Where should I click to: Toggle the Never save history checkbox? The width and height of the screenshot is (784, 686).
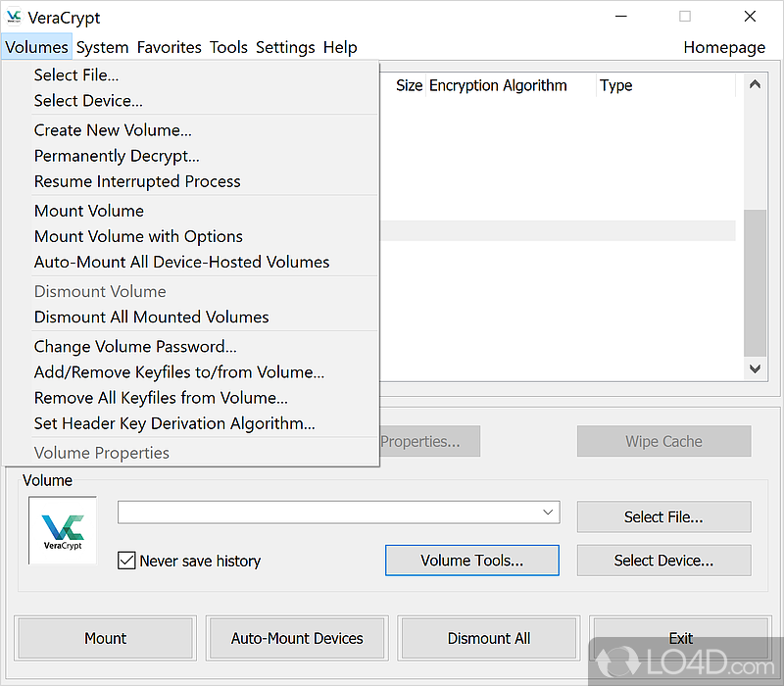(126, 561)
